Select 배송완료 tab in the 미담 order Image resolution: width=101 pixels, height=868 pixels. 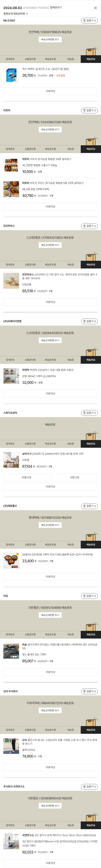pyautogui.click(x=91, y=635)
